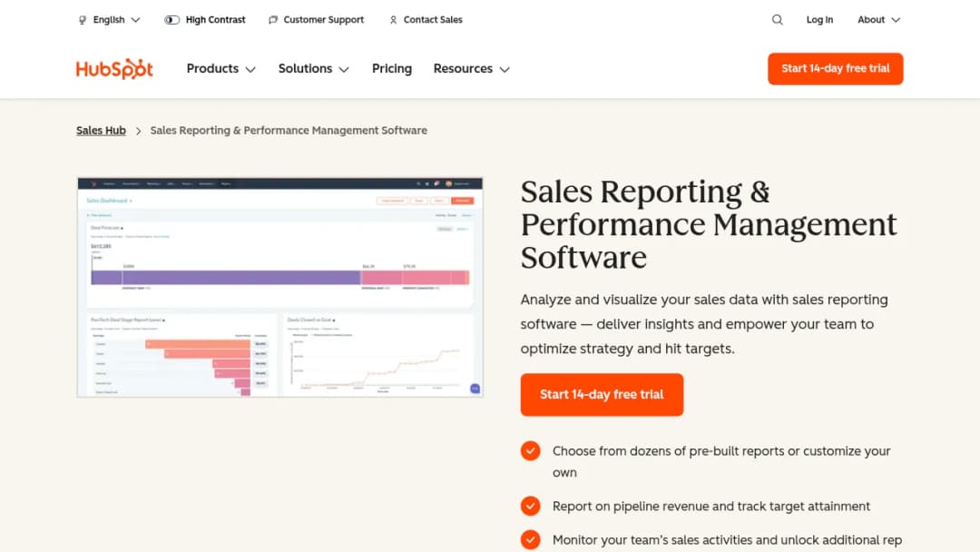Expand the About menu
The width and height of the screenshot is (980, 552).
(878, 20)
